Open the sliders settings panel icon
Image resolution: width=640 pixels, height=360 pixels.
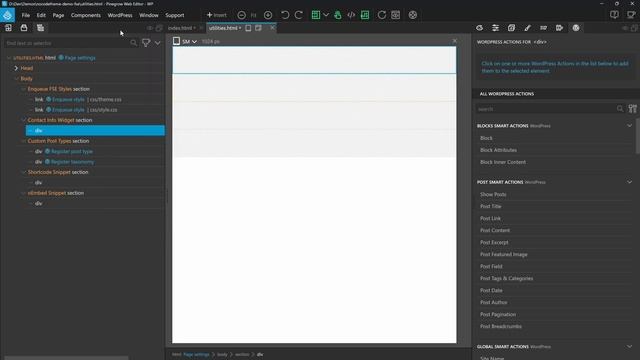[495, 28]
